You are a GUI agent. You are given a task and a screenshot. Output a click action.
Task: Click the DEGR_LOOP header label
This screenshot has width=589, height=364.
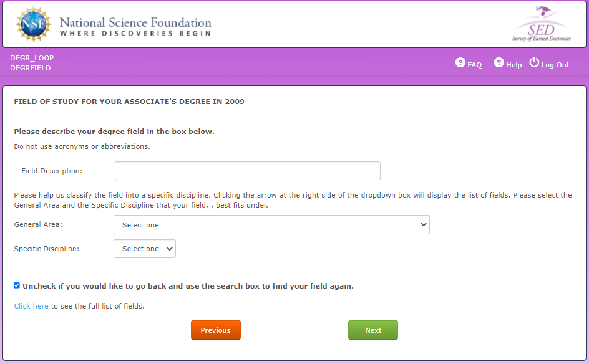tap(32, 58)
